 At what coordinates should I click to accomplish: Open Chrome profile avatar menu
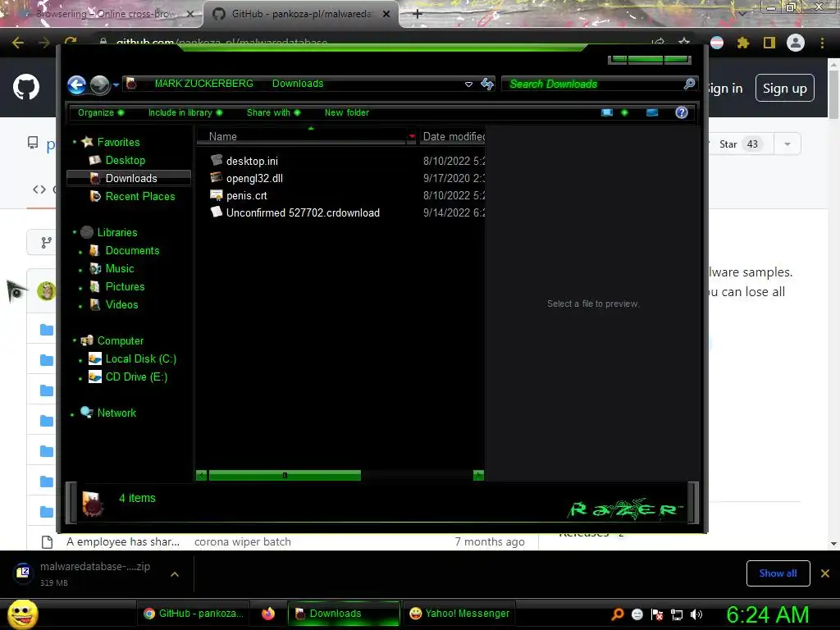tap(795, 43)
